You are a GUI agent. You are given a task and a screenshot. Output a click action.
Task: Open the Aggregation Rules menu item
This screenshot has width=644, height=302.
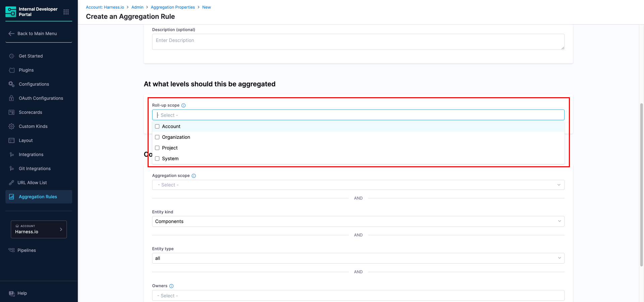(x=38, y=197)
